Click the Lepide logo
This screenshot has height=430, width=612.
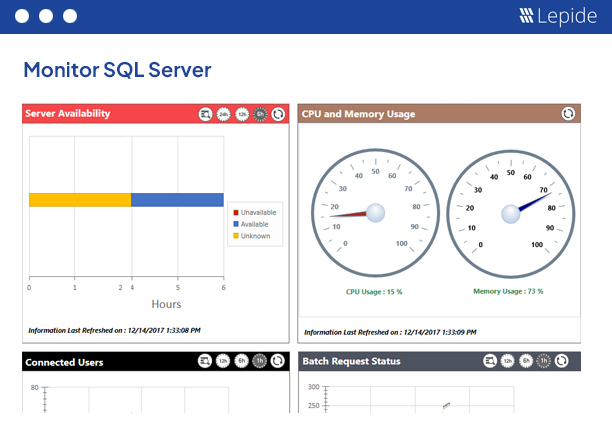tap(558, 16)
